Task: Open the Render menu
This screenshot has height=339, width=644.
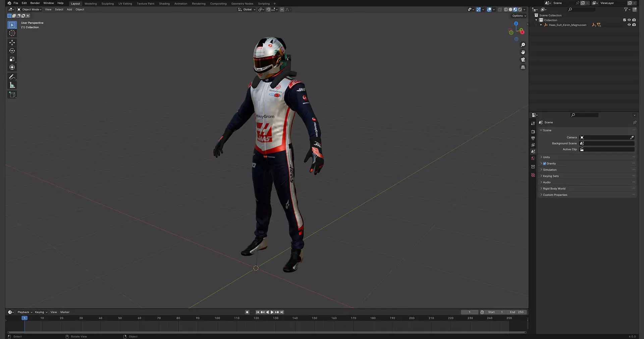Action: [x=35, y=3]
